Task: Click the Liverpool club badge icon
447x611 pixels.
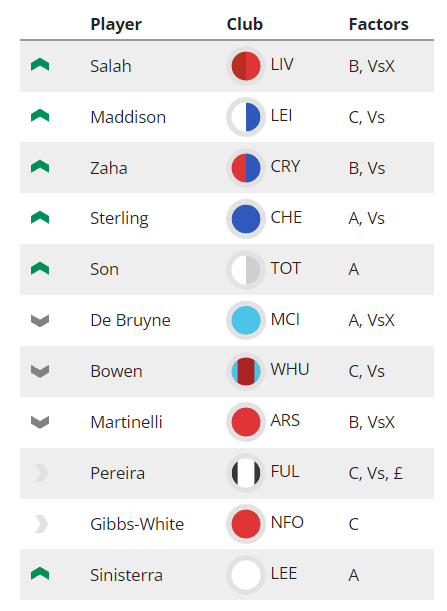Action: 246,66
